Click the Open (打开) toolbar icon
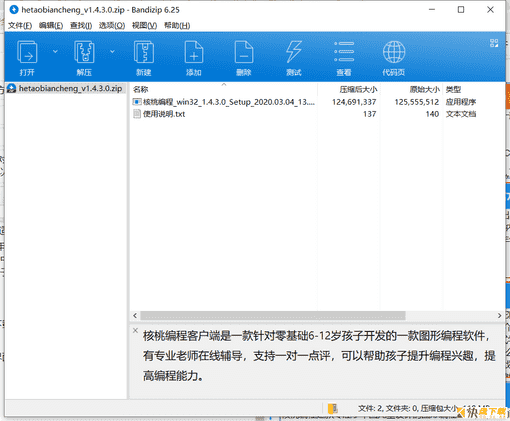 pyautogui.click(x=27, y=52)
